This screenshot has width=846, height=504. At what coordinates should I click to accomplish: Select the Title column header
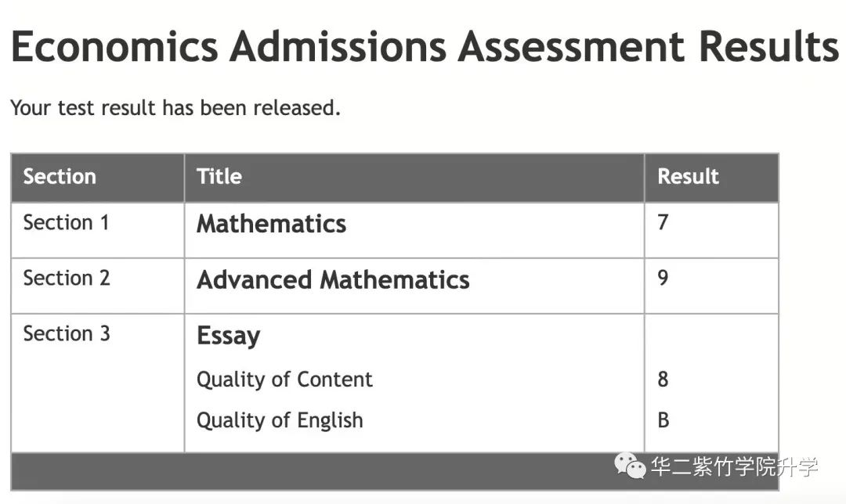pyautogui.click(x=219, y=176)
